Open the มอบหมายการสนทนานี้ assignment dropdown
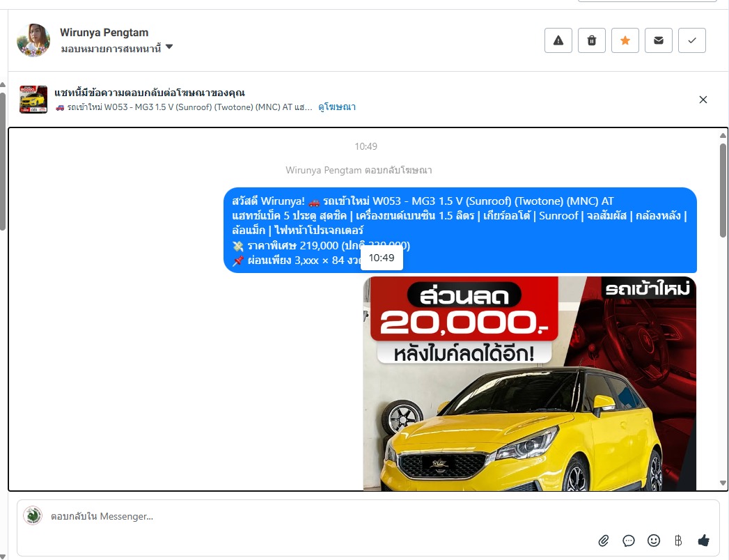 click(x=117, y=48)
